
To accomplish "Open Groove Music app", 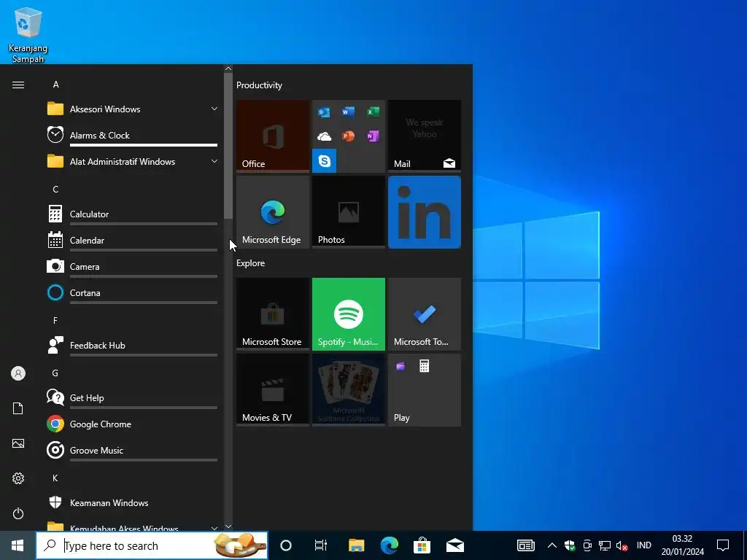I will (x=132, y=450).
